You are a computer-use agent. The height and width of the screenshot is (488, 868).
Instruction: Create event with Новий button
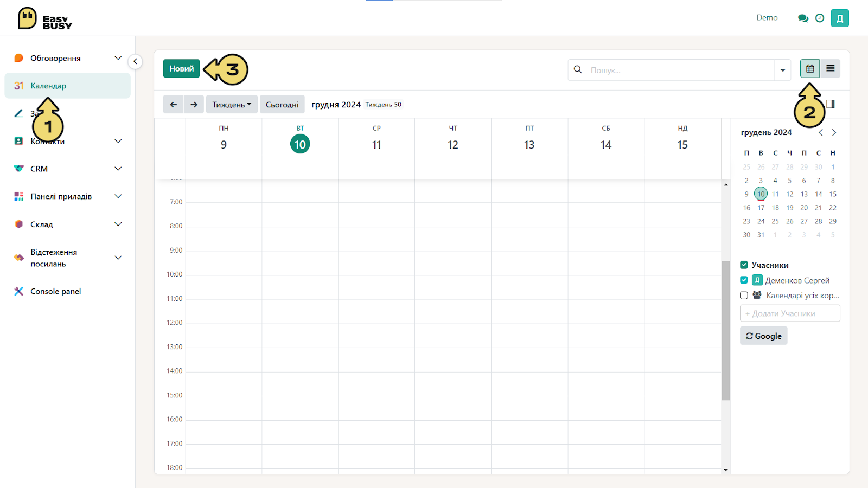pos(181,69)
